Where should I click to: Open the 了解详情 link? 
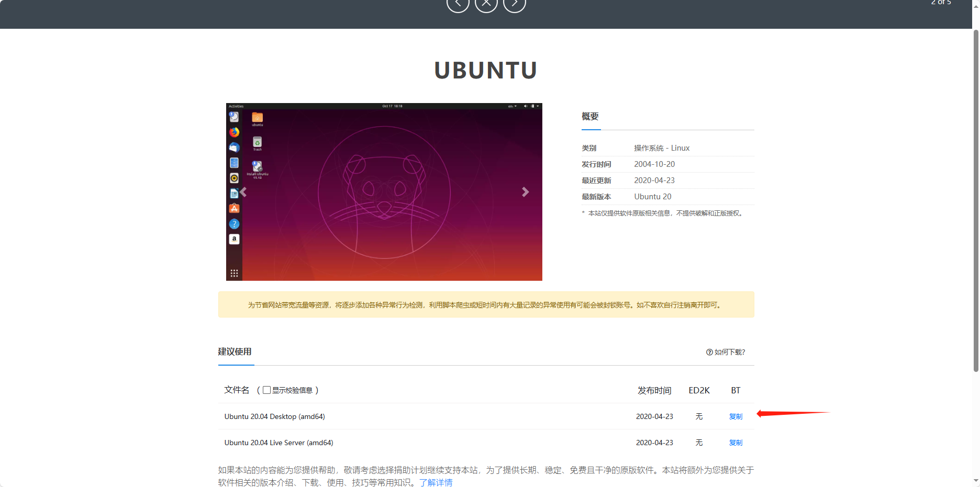click(436, 482)
